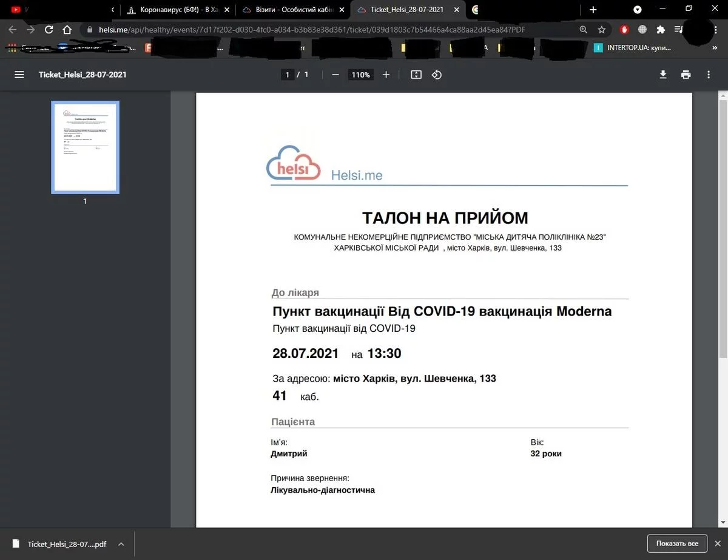Expand the downloaded file options chevron
The width and height of the screenshot is (728, 560).
coord(121,544)
